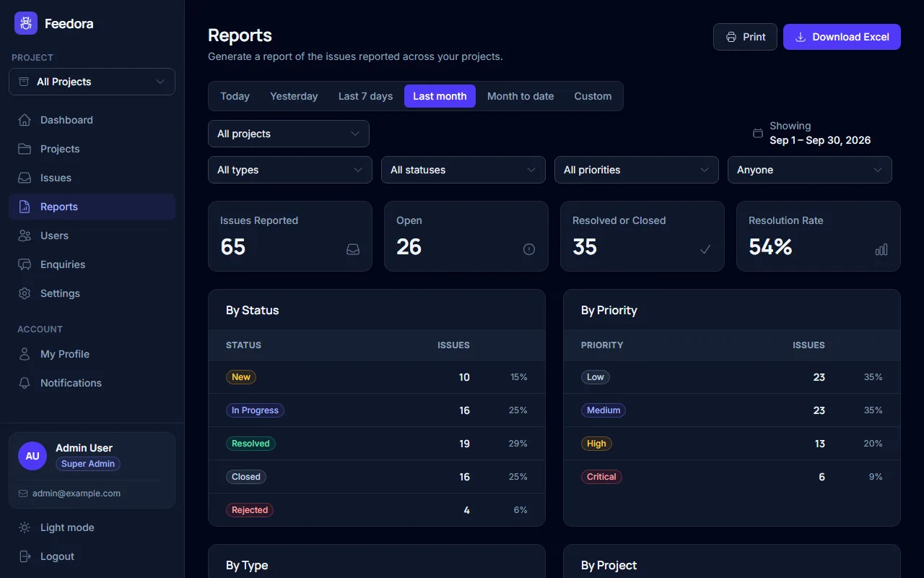The height and width of the screenshot is (578, 924).
Task: Click the Projects folder icon
Action: pyautogui.click(x=25, y=149)
